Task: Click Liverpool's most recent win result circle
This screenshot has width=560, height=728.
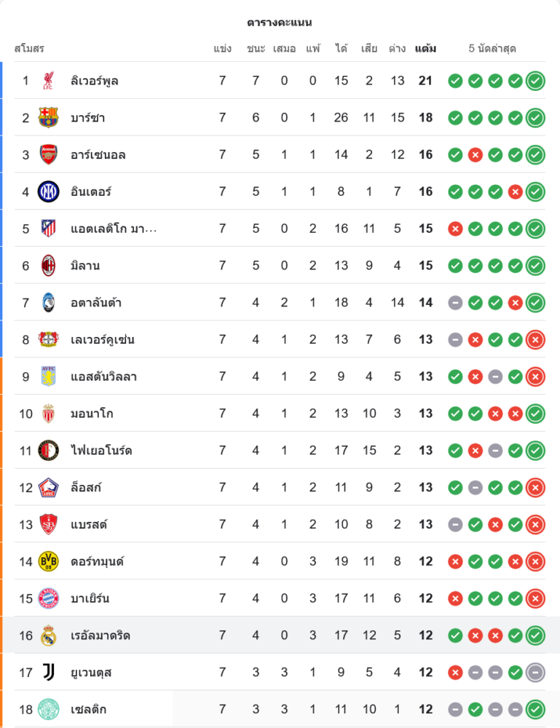Action: [x=535, y=81]
